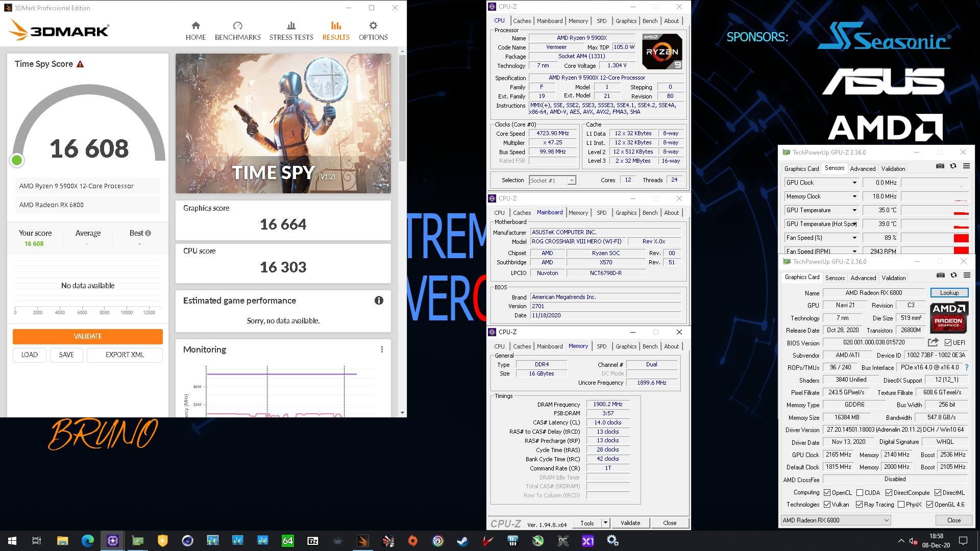Image resolution: width=980 pixels, height=551 pixels.
Task: Open 7-Zip from the taskbar
Action: (x=312, y=541)
